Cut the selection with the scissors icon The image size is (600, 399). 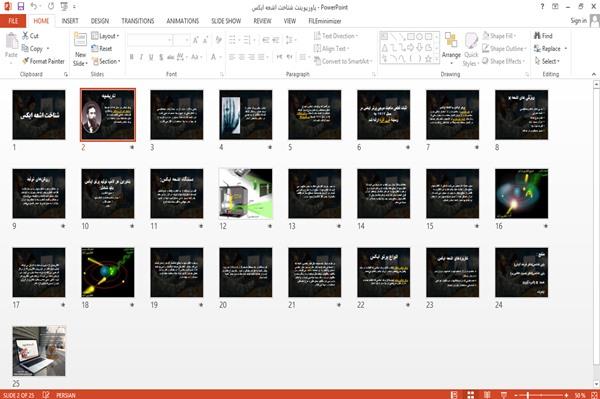[x=30, y=36]
